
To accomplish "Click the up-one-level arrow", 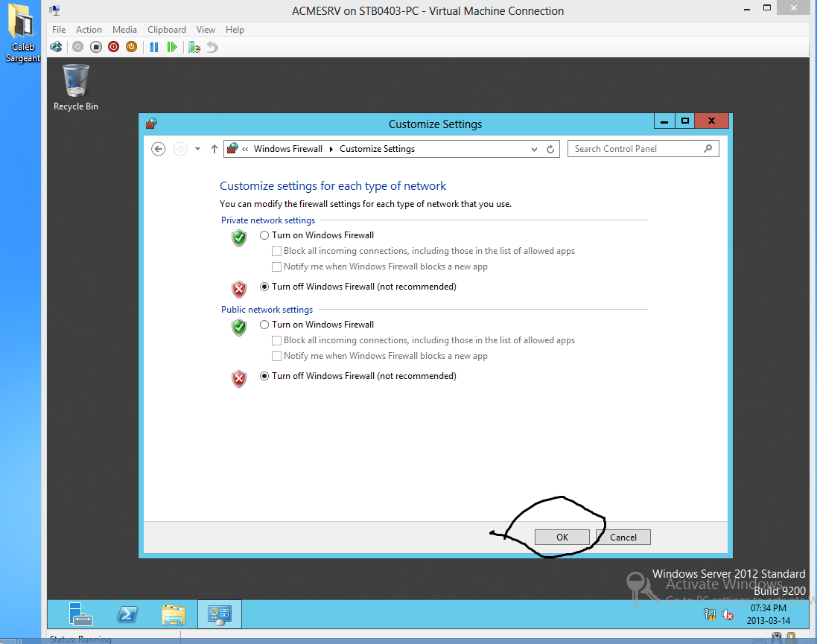I will (214, 149).
